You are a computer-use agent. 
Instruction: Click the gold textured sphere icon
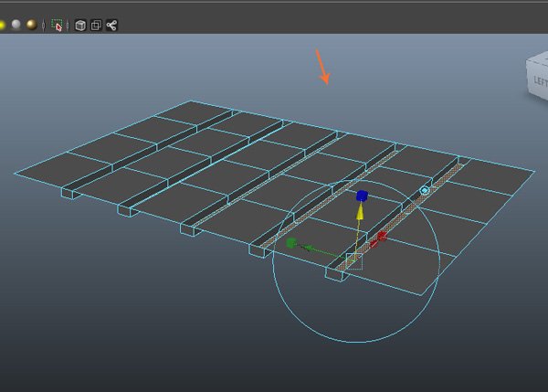point(31,25)
